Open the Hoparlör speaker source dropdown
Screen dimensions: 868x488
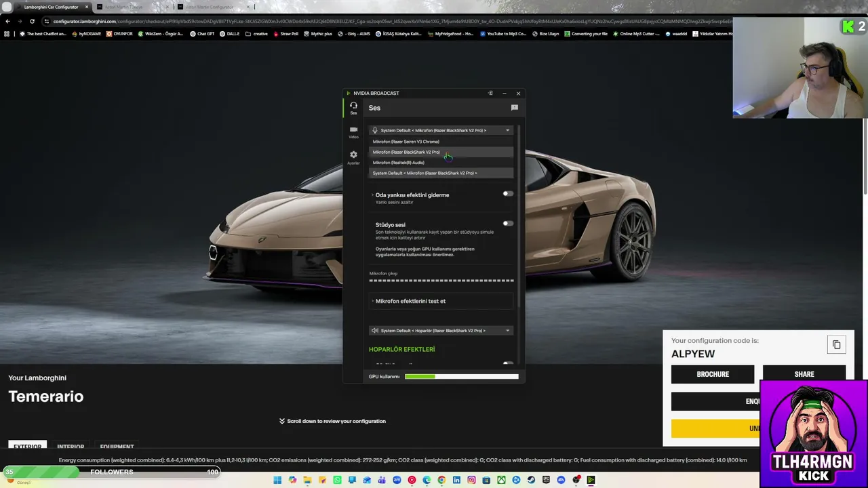[441, 331]
